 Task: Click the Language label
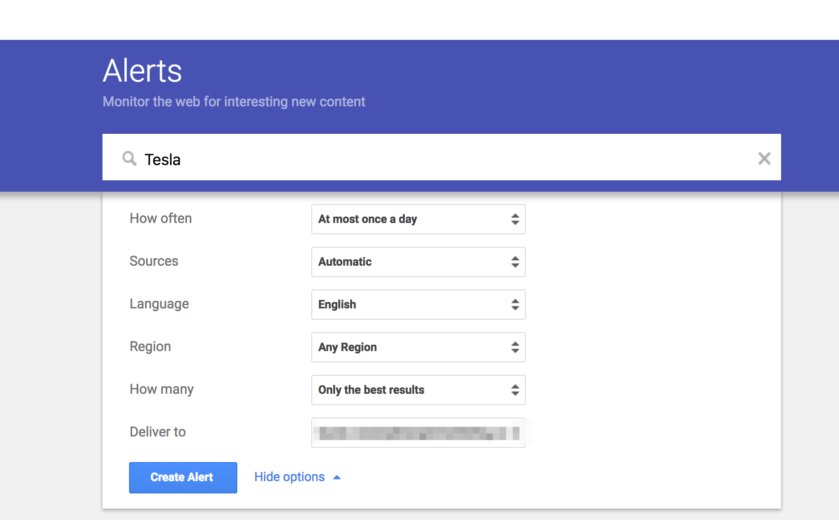click(159, 304)
